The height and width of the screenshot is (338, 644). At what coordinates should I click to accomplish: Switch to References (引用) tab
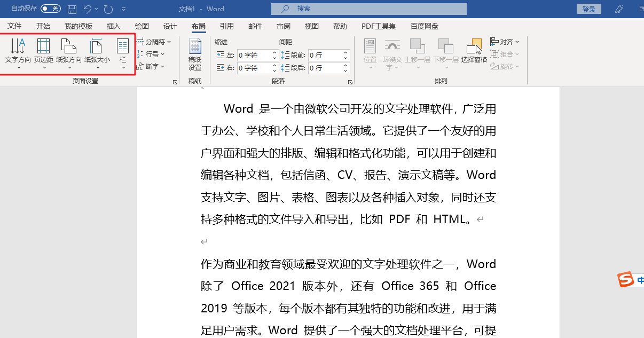point(227,26)
